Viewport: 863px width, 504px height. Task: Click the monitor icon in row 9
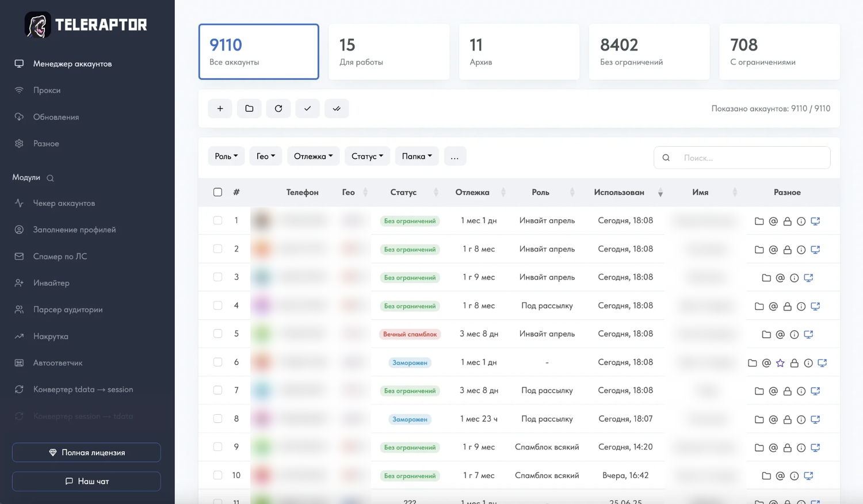click(815, 448)
